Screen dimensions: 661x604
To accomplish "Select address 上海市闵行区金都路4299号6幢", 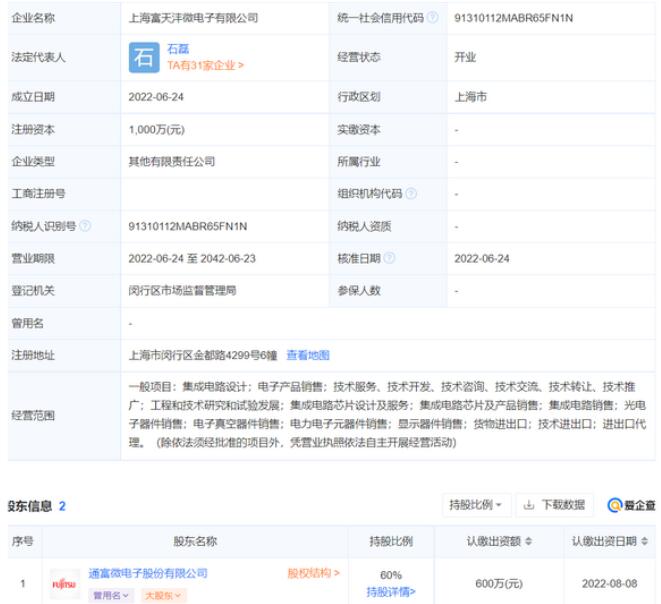I will point(203,355).
